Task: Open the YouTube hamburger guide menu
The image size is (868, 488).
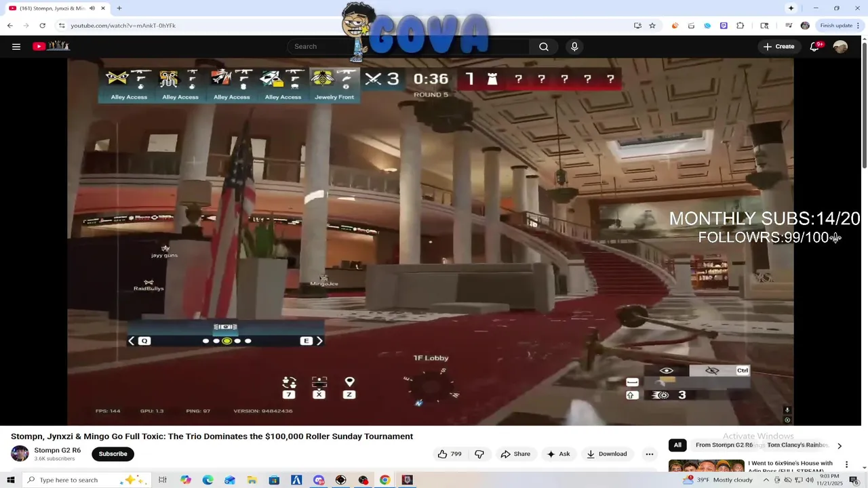Action: coord(16,47)
